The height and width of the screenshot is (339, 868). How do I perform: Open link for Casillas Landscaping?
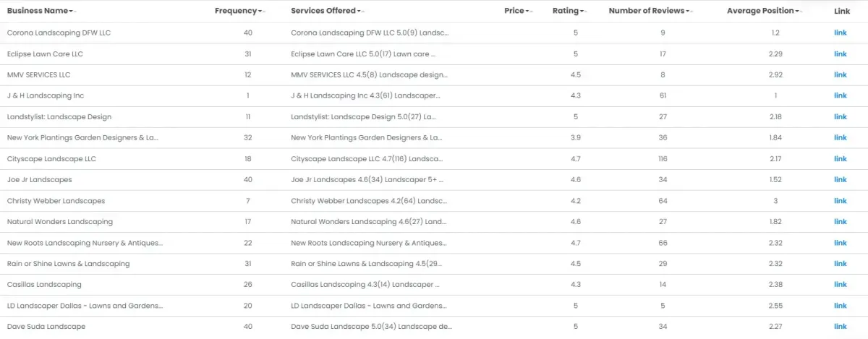840,285
